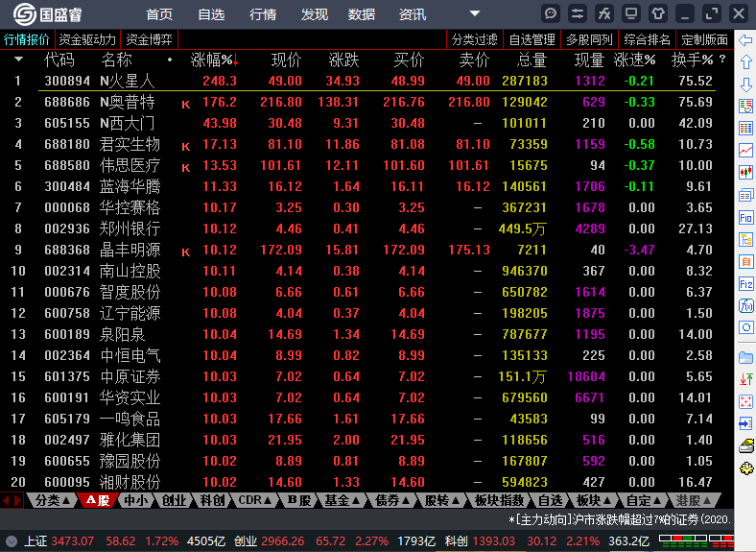Open the 自选 top menu
The image size is (756, 552).
[x=211, y=14]
